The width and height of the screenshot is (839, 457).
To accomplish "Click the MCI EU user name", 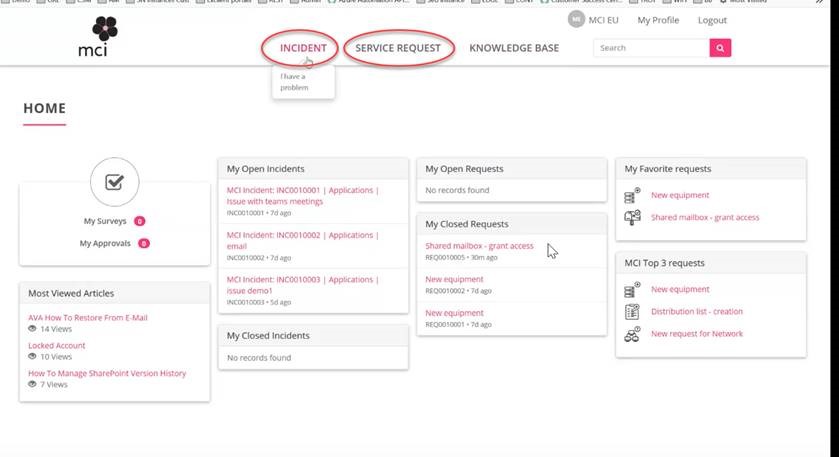I will (604, 20).
